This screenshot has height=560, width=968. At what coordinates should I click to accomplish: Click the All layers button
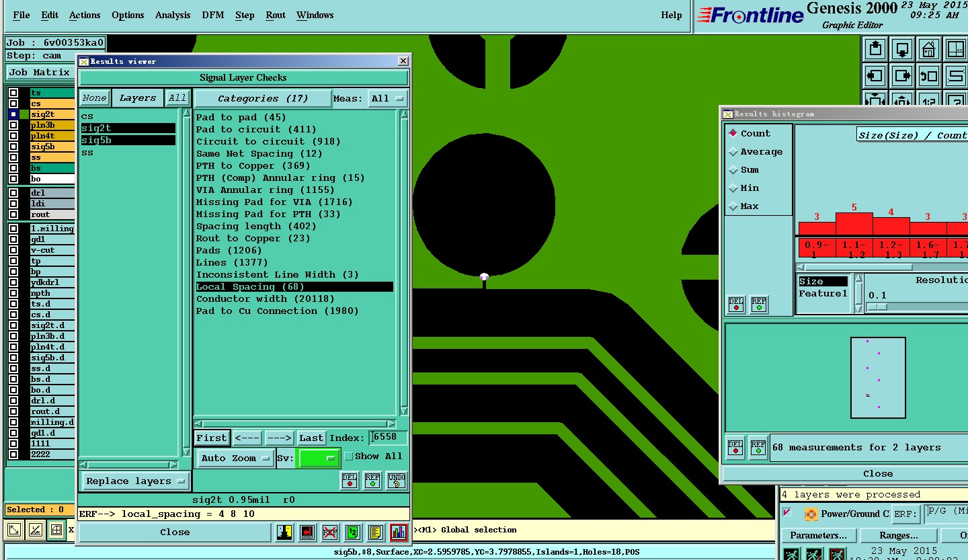(177, 98)
